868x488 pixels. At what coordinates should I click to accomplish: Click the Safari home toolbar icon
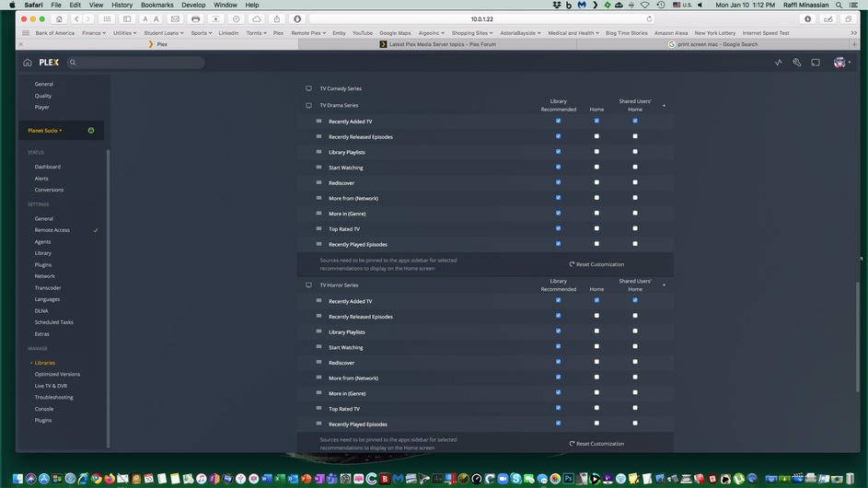coord(59,18)
